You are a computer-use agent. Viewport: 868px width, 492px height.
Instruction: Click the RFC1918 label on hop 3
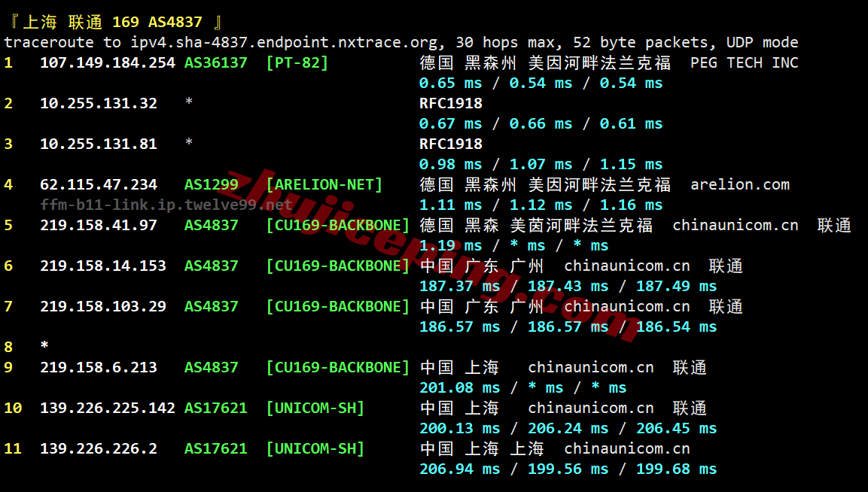pyautogui.click(x=451, y=144)
